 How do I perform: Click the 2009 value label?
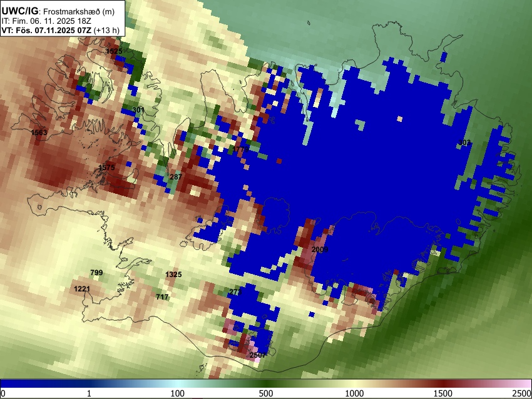(x=320, y=250)
